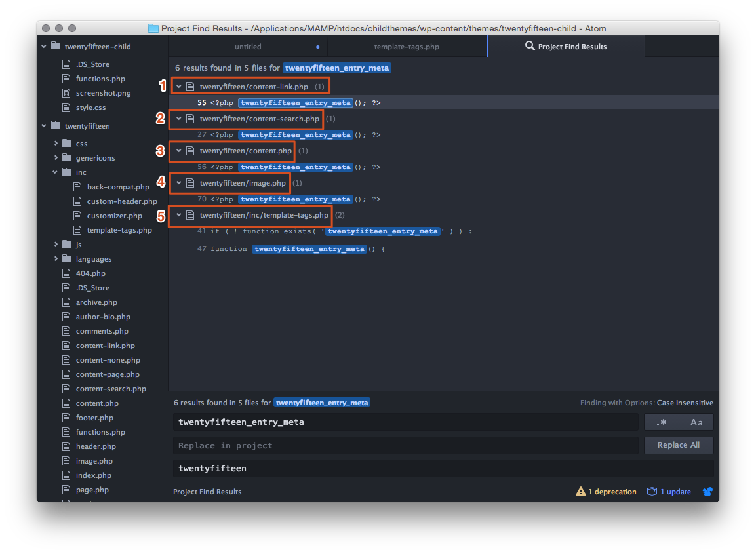Viewport: 756px width, 554px height.
Task: Collapse content-search.php search results
Action: coord(179,119)
